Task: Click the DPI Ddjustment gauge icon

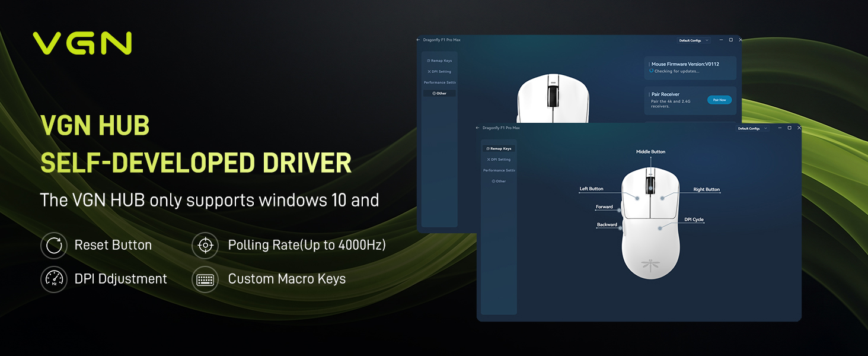Action: tap(54, 279)
